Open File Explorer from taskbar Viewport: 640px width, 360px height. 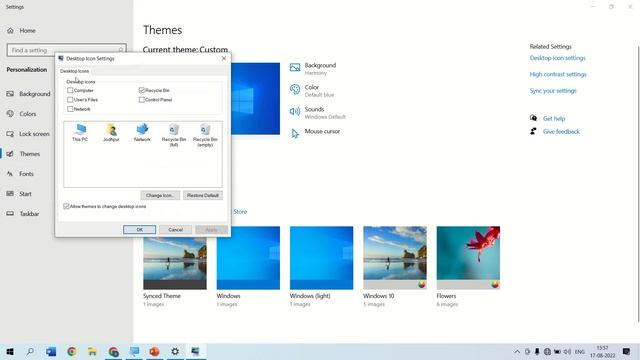tap(92, 351)
